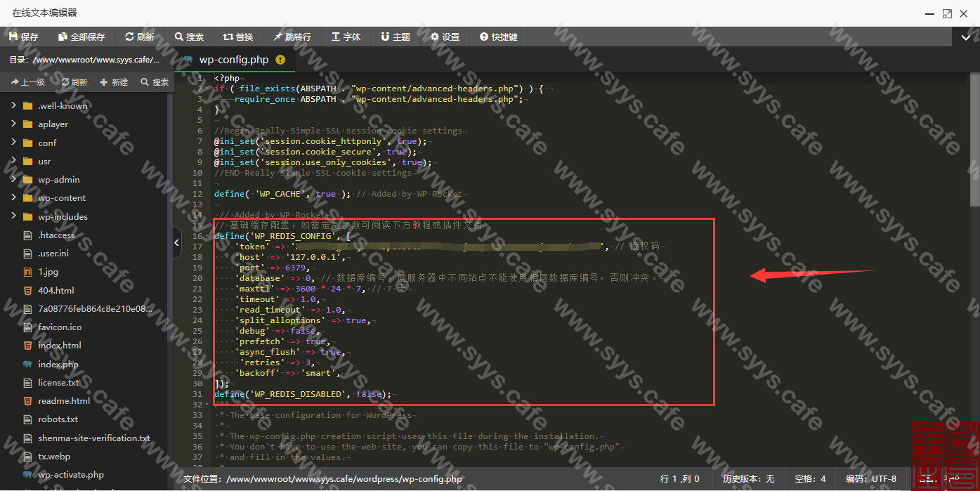The image size is (980, 491).
Task: Collapse the sidebar with the arrow handle
Action: pos(177,242)
